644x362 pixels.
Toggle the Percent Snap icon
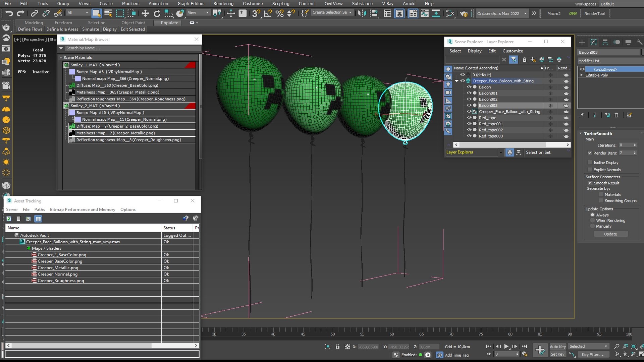click(279, 13)
